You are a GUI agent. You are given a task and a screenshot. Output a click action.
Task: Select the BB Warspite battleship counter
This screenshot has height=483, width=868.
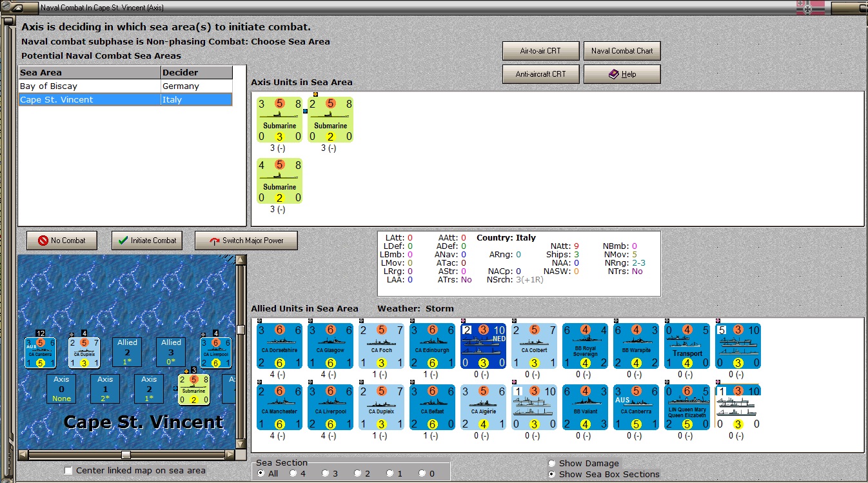(x=636, y=346)
